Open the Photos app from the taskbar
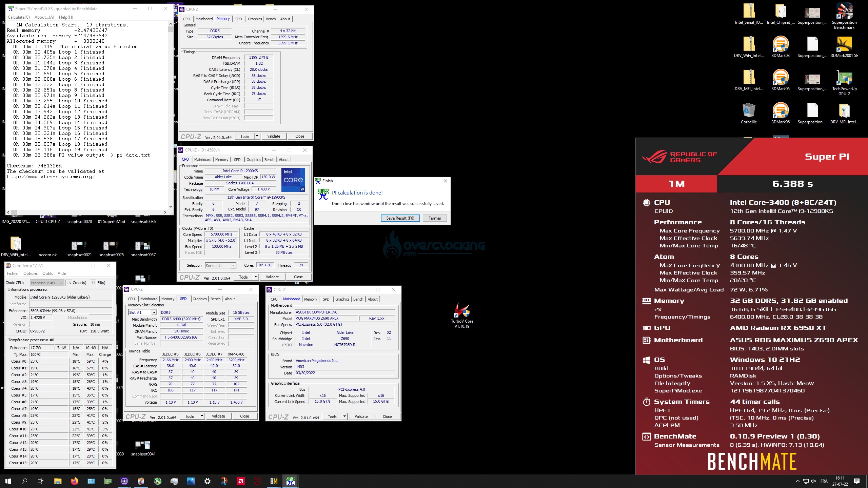This screenshot has height=488, width=868. [x=191, y=481]
